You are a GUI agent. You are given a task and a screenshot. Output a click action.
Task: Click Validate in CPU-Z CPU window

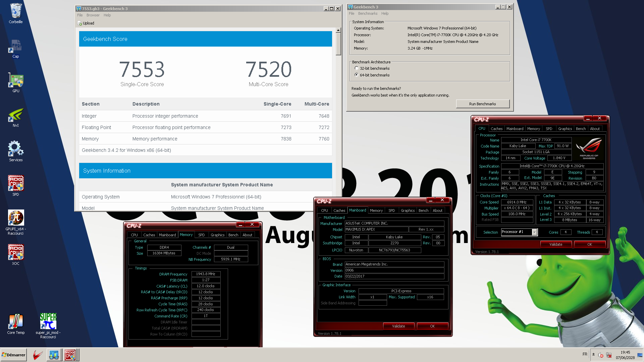pos(556,244)
